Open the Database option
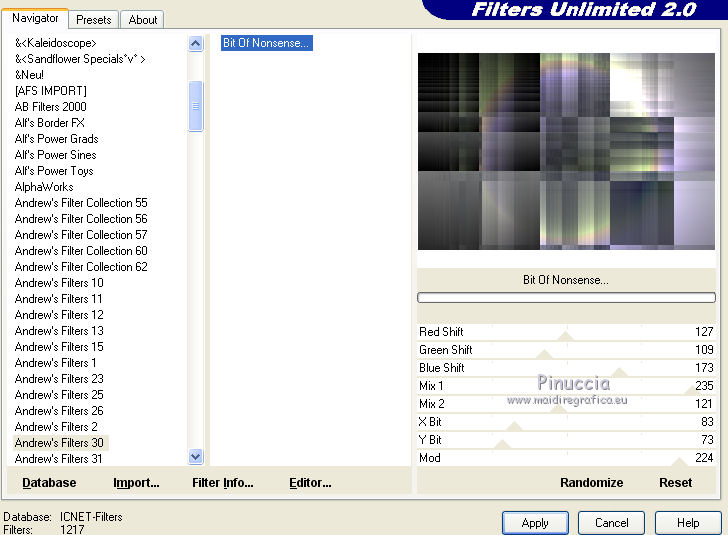The width and height of the screenshot is (728, 535). tap(49, 483)
